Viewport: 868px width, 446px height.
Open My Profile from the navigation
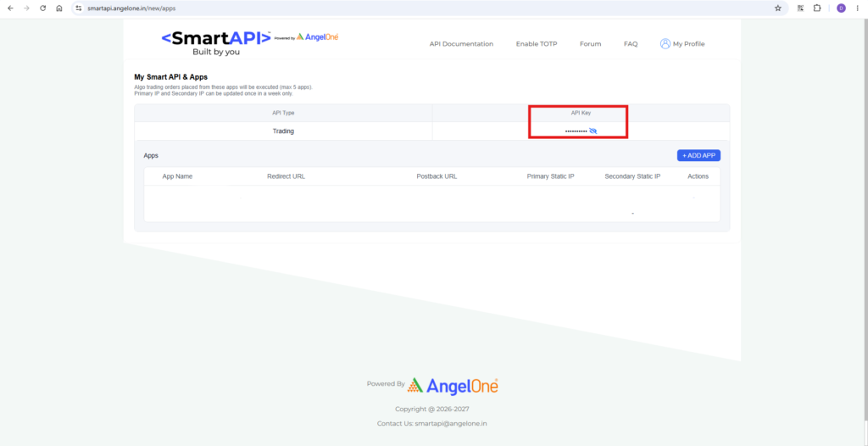pyautogui.click(x=688, y=44)
